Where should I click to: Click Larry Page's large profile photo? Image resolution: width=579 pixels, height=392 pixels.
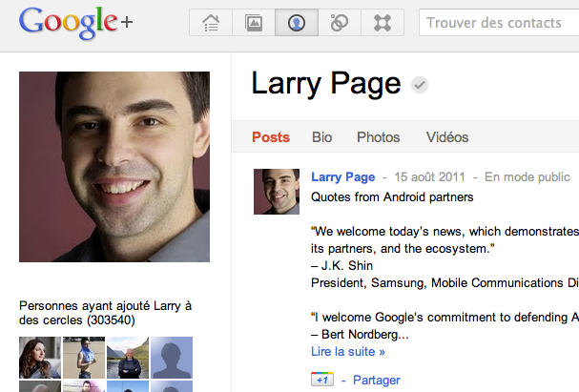[114, 167]
